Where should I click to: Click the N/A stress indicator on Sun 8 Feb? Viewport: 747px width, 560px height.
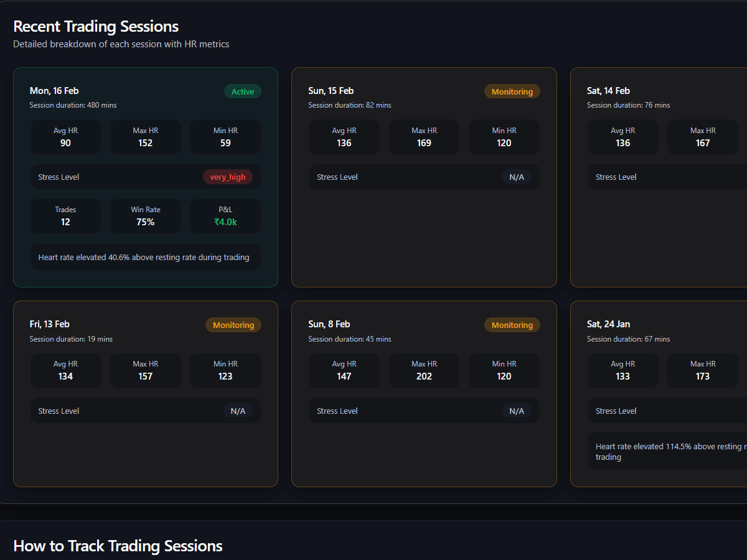coord(517,410)
